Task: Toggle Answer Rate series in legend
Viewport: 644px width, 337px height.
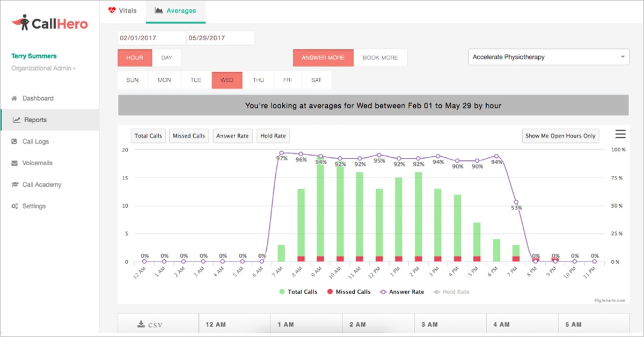Action: [x=403, y=292]
